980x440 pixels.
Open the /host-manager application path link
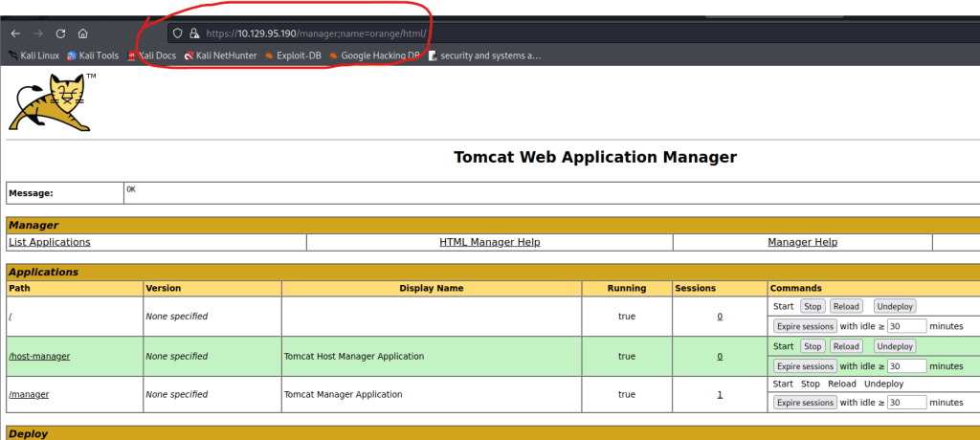point(39,356)
